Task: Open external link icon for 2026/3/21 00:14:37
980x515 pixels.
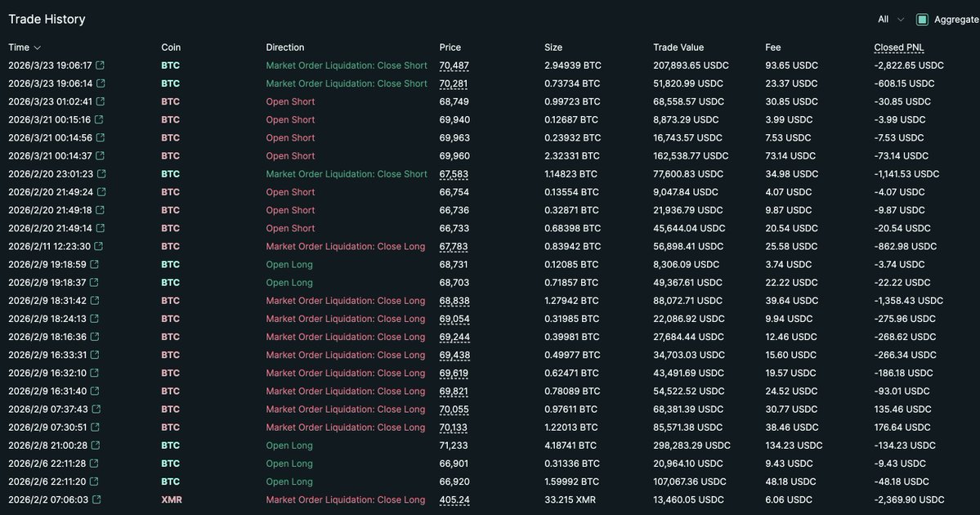Action: (101, 156)
